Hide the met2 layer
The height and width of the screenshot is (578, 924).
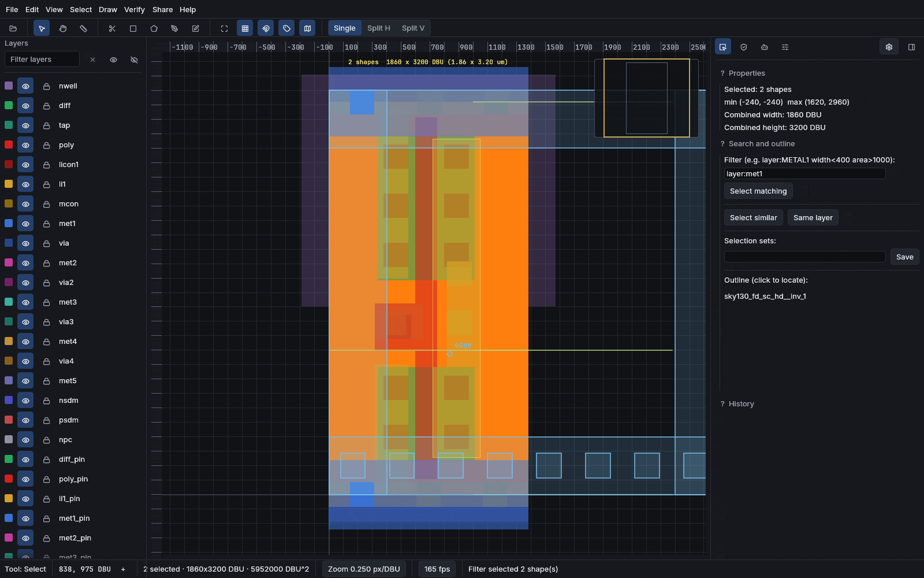pyautogui.click(x=25, y=263)
